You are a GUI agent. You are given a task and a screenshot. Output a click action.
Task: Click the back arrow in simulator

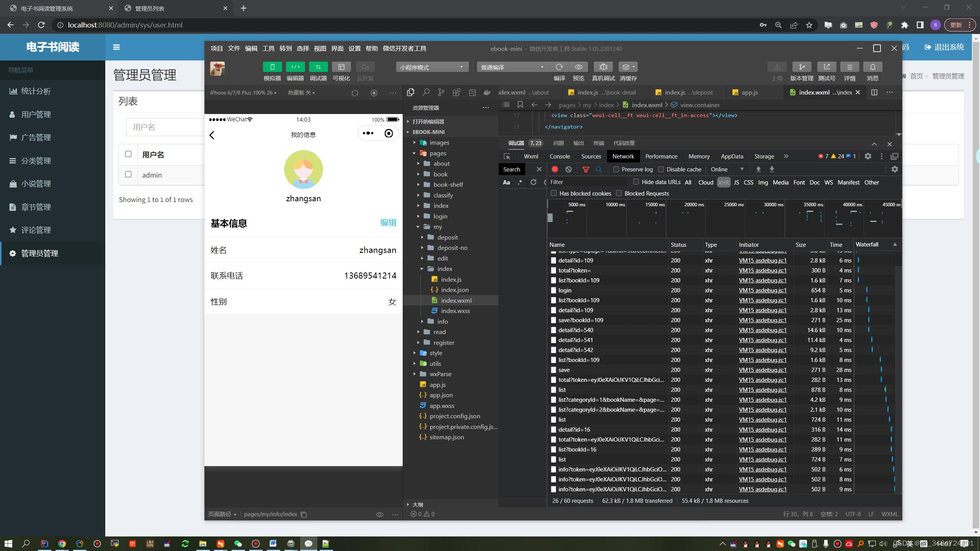212,135
